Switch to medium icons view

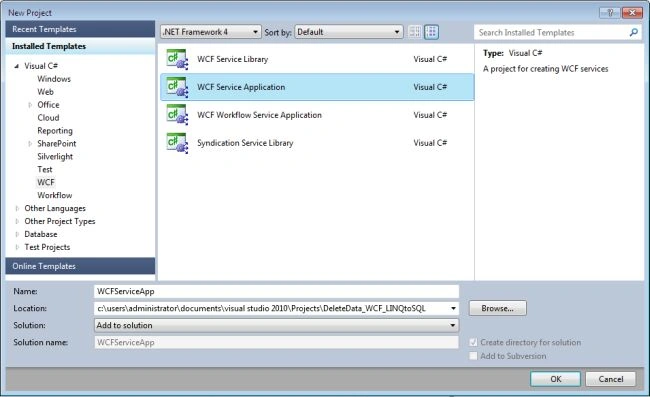(x=432, y=32)
